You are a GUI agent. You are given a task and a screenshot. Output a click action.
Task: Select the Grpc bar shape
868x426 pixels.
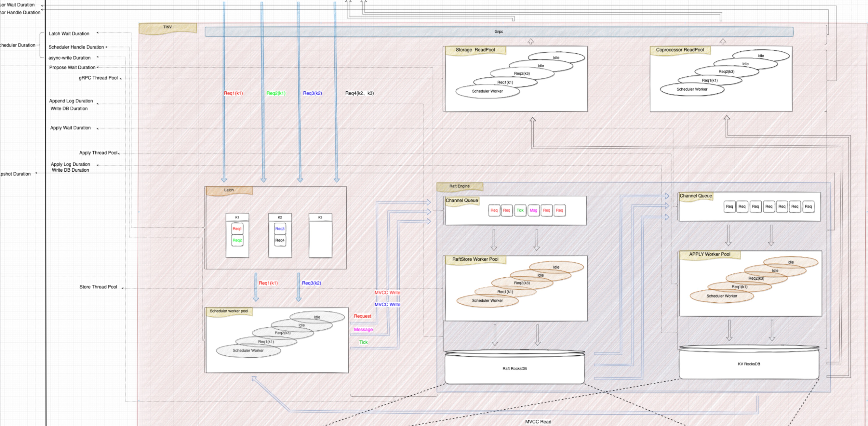[x=499, y=32]
